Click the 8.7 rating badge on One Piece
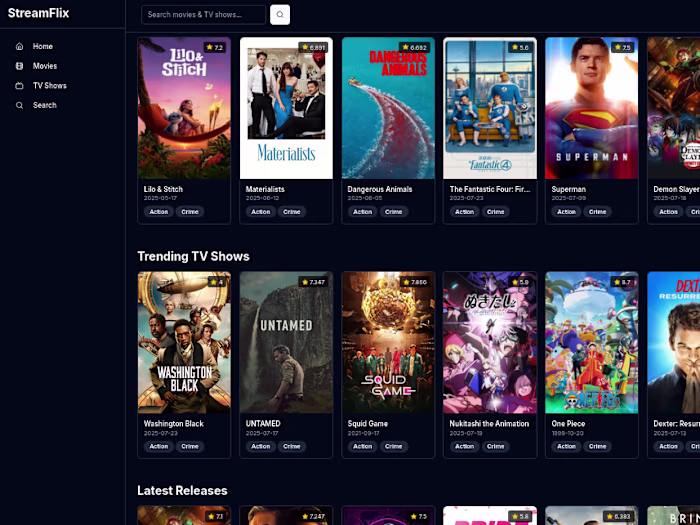The image size is (700, 525). pyautogui.click(x=622, y=282)
